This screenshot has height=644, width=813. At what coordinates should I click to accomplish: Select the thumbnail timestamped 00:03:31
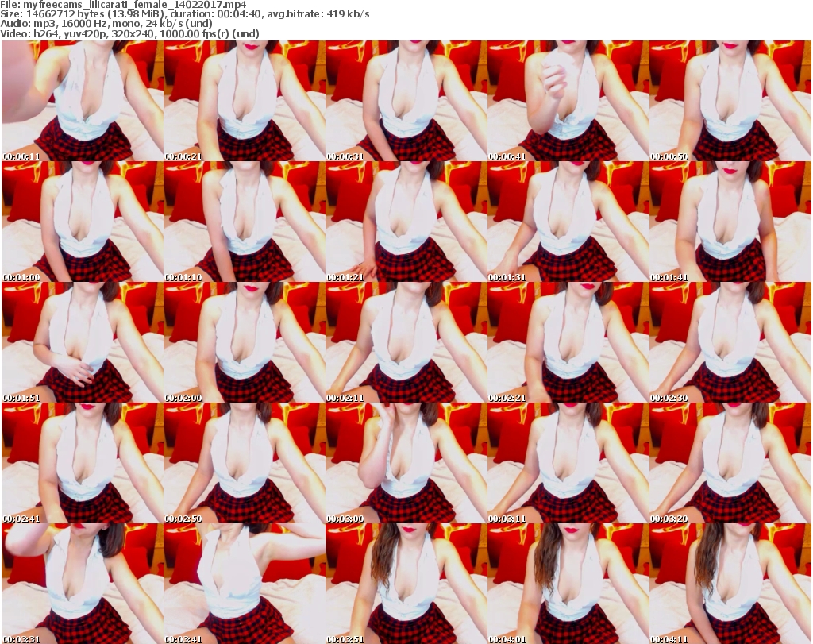[x=83, y=584]
